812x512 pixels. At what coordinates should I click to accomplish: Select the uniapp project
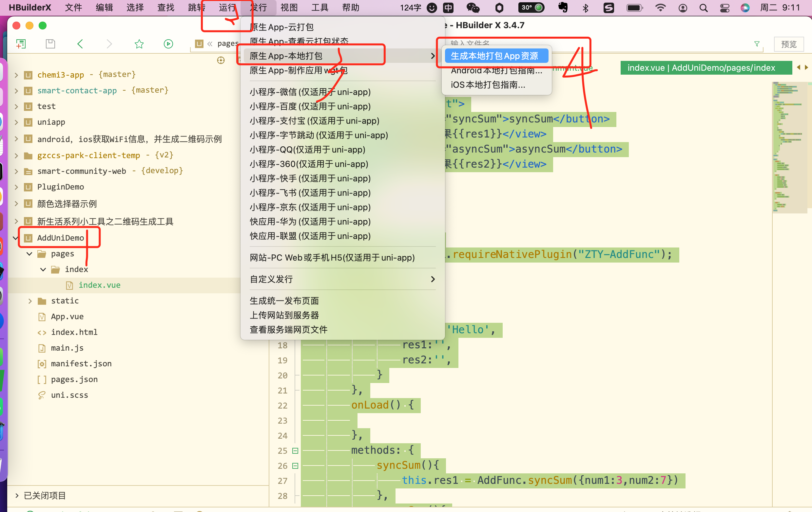pos(51,122)
